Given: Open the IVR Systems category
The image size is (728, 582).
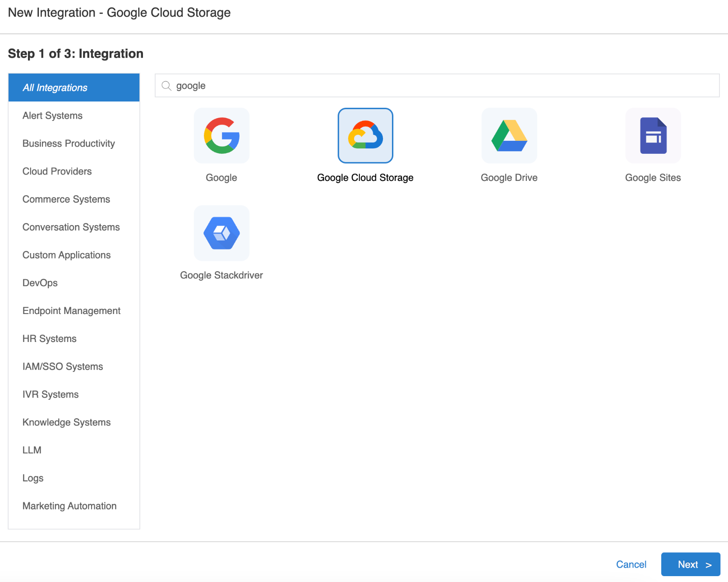Looking at the screenshot, I should click(x=74, y=394).
